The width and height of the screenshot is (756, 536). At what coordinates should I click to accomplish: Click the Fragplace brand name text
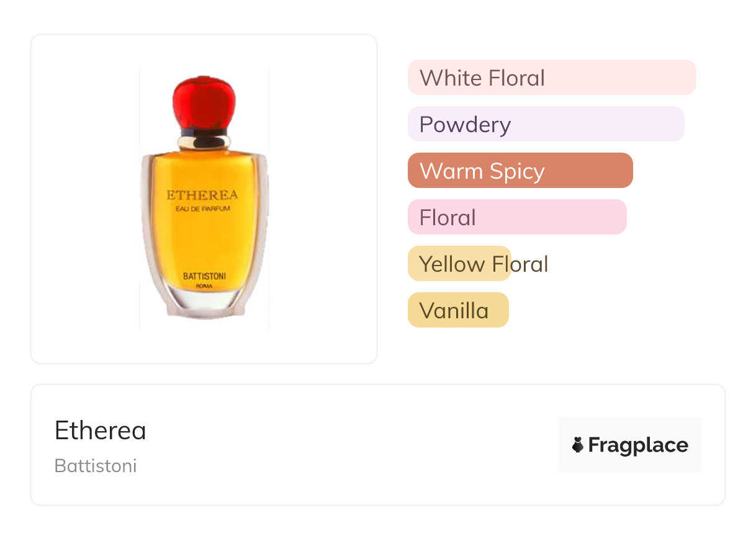click(x=638, y=445)
